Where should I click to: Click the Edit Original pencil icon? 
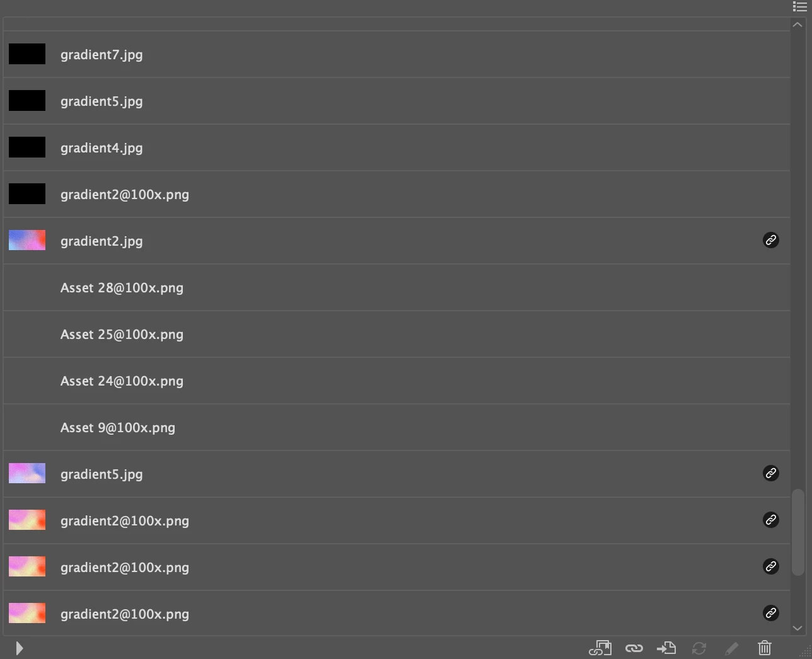732,648
